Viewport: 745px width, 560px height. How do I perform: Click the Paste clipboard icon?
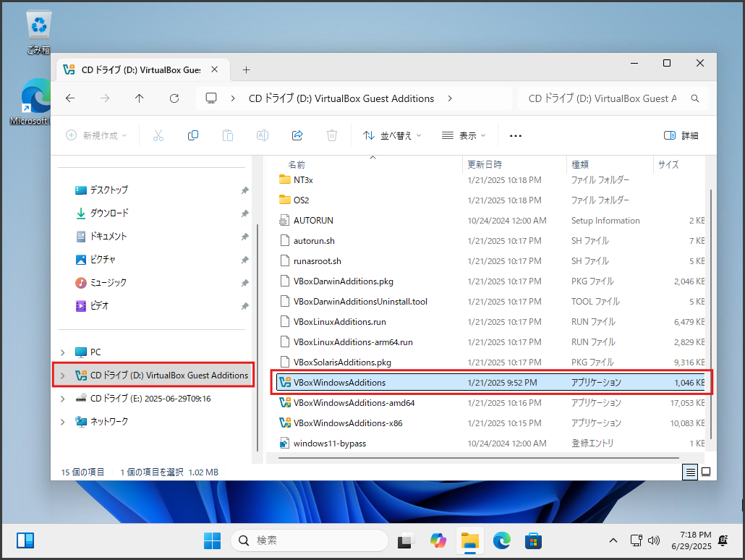point(228,135)
